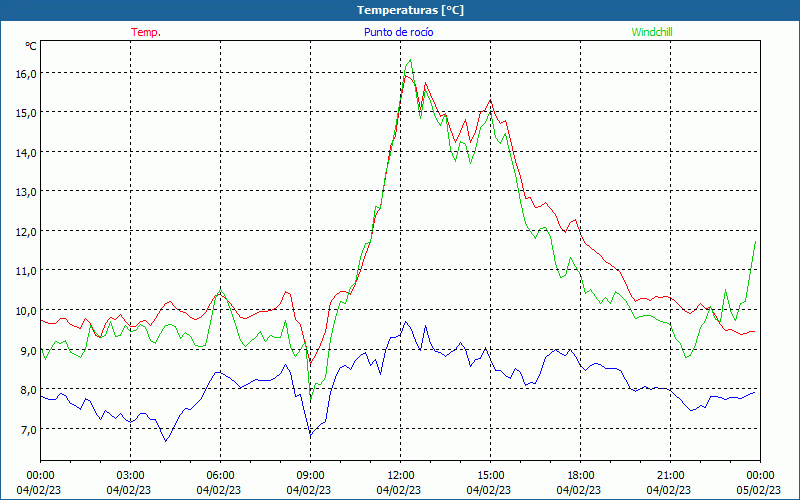Click the green windchill end point near 00:00 05/02/23
The height and width of the screenshot is (500, 800).
(x=755, y=242)
